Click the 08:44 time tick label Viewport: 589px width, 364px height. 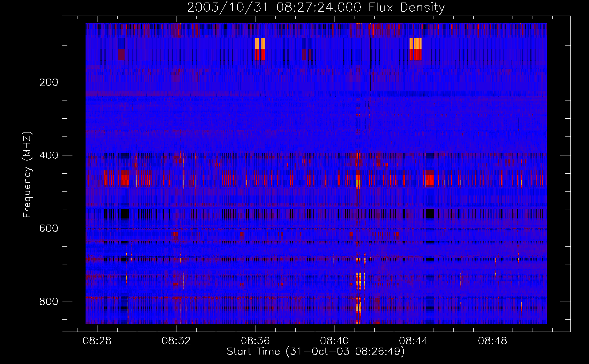pyautogui.click(x=413, y=341)
